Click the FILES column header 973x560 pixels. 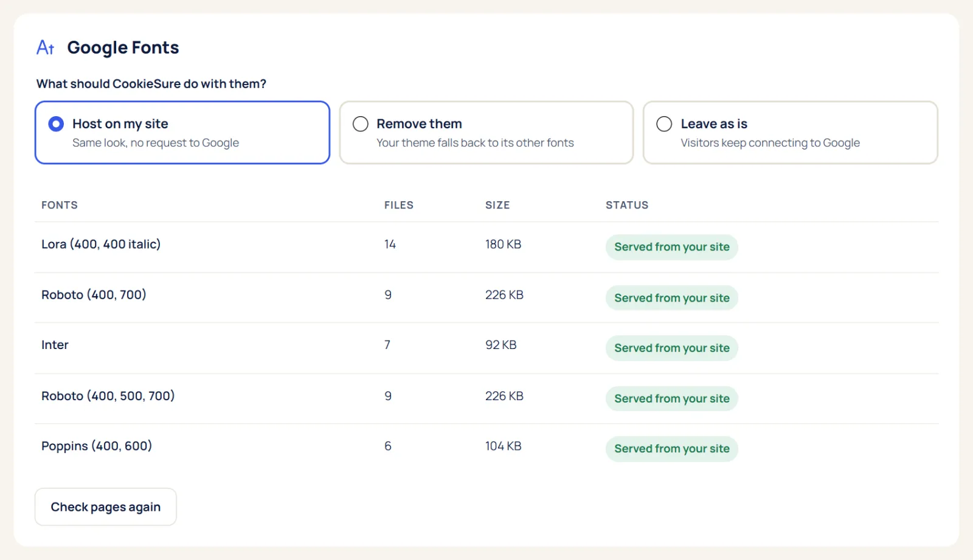399,205
